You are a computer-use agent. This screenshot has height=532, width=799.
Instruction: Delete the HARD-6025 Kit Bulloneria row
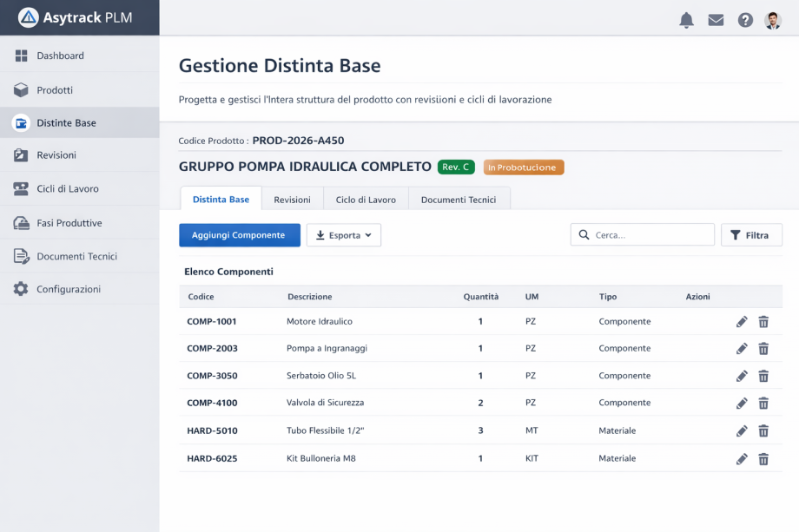763,459
